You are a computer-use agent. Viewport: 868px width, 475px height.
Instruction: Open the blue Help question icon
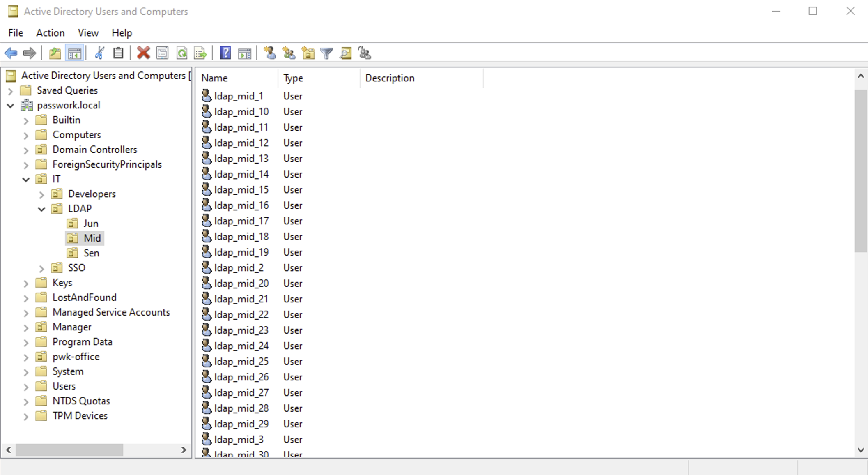(225, 53)
